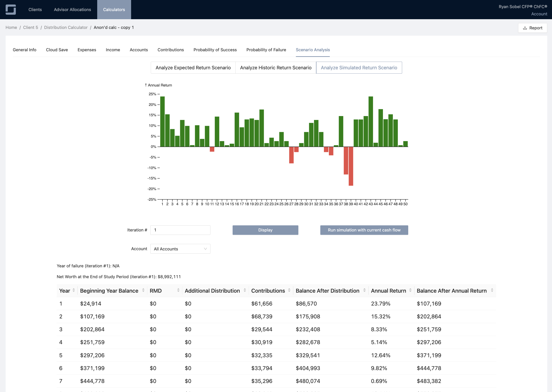
Task: Sort by Contributions column arrows
Action: [x=289, y=290]
